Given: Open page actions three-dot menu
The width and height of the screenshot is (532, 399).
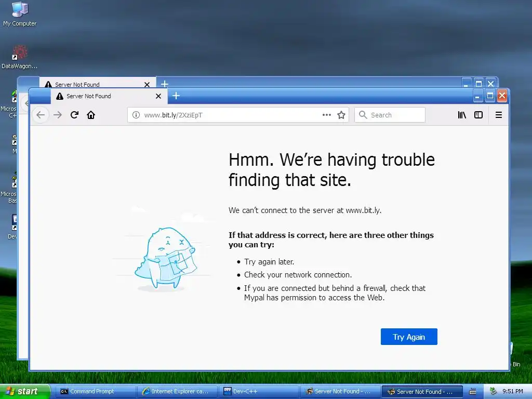Looking at the screenshot, I should [327, 115].
